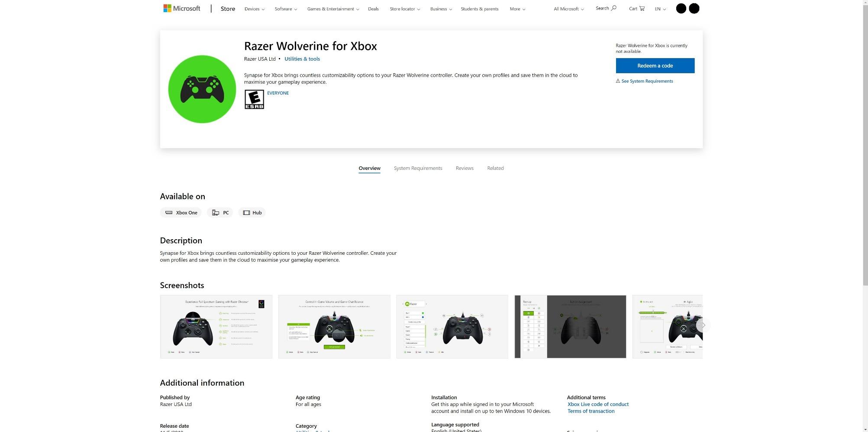
Task: Open the In-Game Volume screenshot thumbnail
Action: [x=334, y=327]
